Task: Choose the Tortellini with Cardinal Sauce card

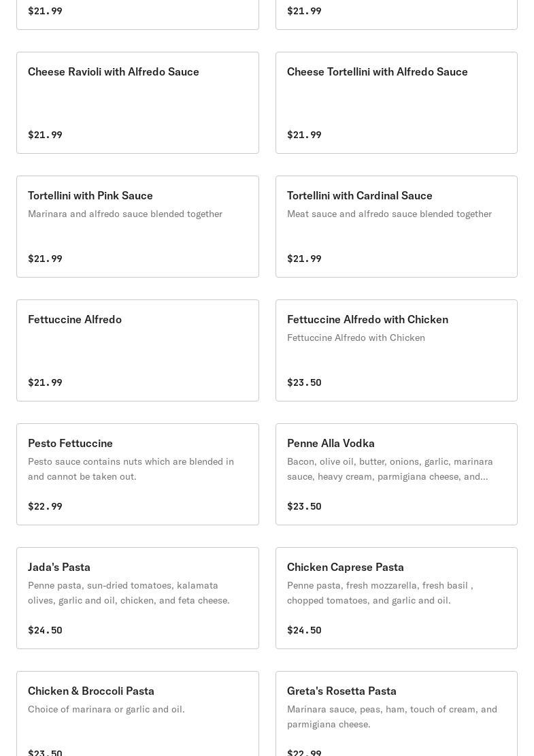Action: tap(396, 227)
